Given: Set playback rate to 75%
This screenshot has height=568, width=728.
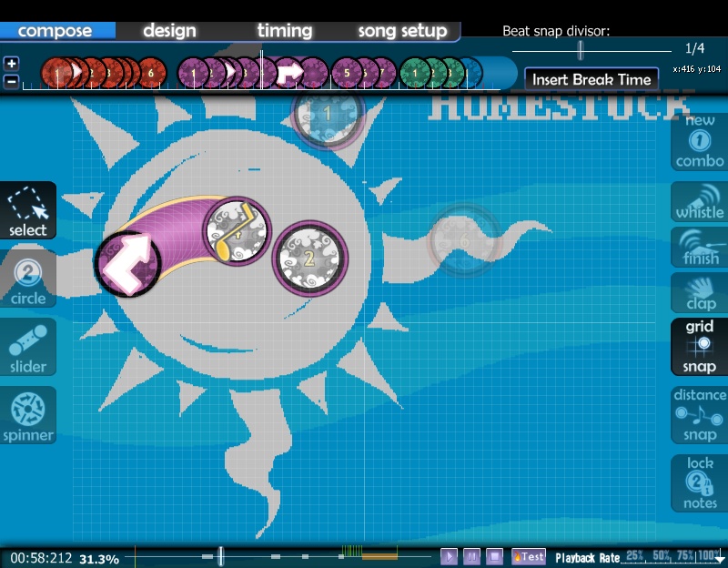Looking at the screenshot, I should point(685,555).
